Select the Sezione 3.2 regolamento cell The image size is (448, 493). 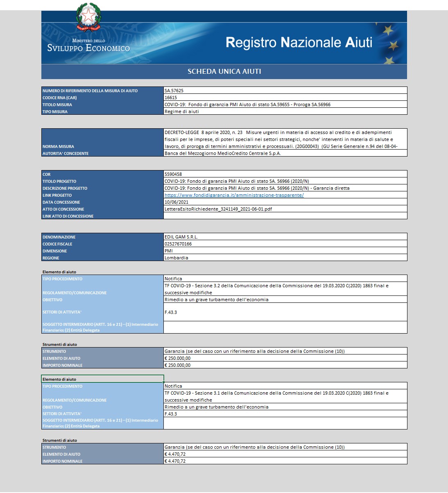tap(285, 289)
